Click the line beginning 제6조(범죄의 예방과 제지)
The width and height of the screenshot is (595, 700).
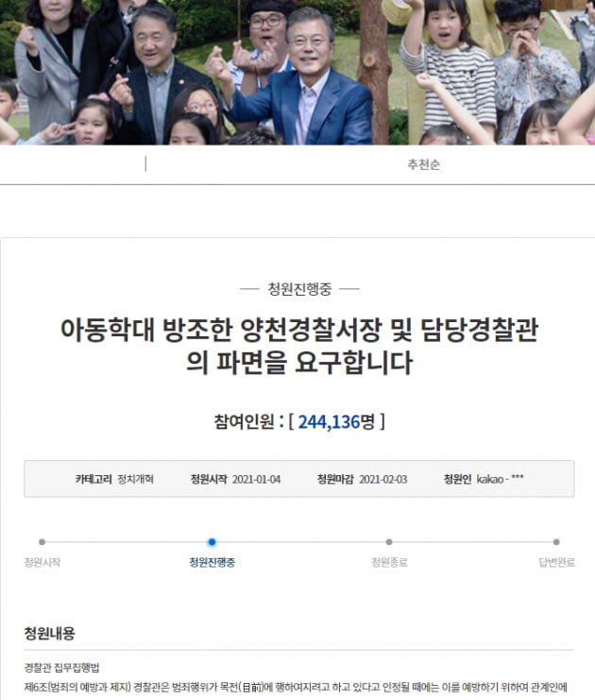pyautogui.click(x=296, y=687)
